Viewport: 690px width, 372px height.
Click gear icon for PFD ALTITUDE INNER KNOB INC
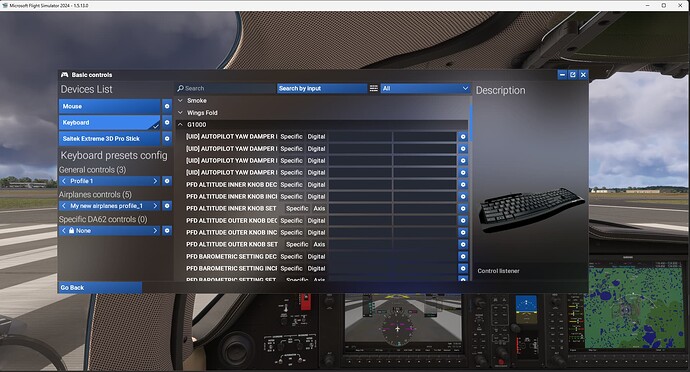click(x=462, y=196)
